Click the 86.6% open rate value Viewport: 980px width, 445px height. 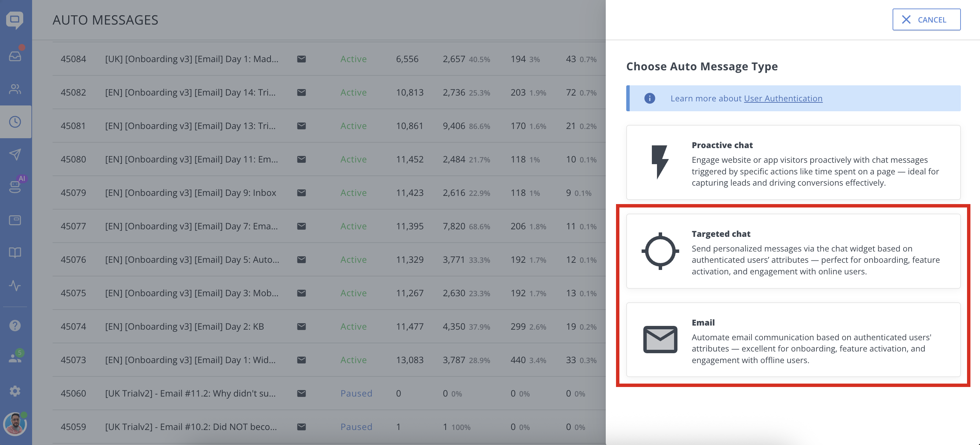tap(479, 126)
